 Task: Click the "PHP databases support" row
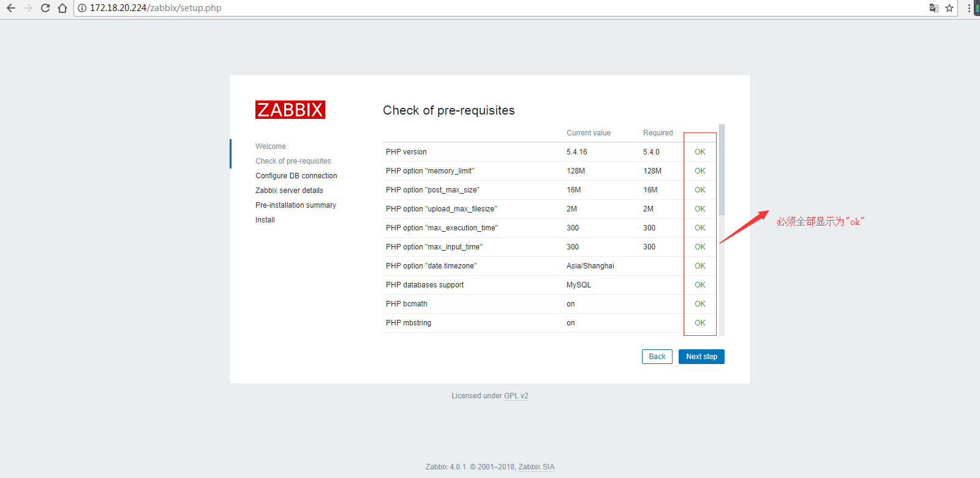551,285
